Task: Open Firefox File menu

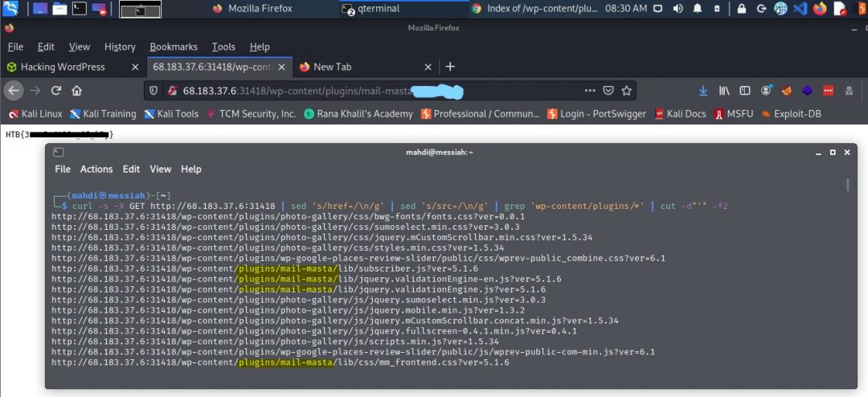Action: click(15, 47)
